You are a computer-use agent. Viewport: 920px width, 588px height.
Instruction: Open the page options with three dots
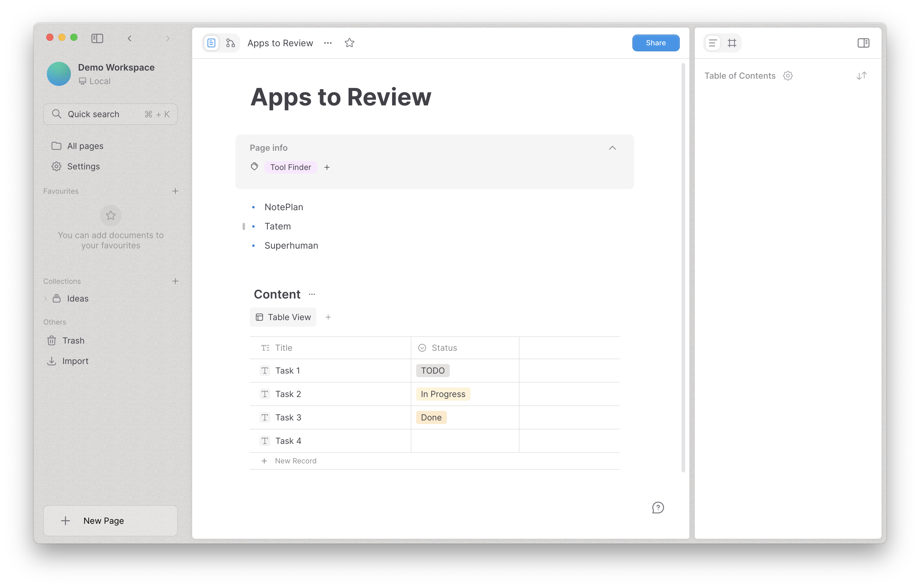point(328,43)
